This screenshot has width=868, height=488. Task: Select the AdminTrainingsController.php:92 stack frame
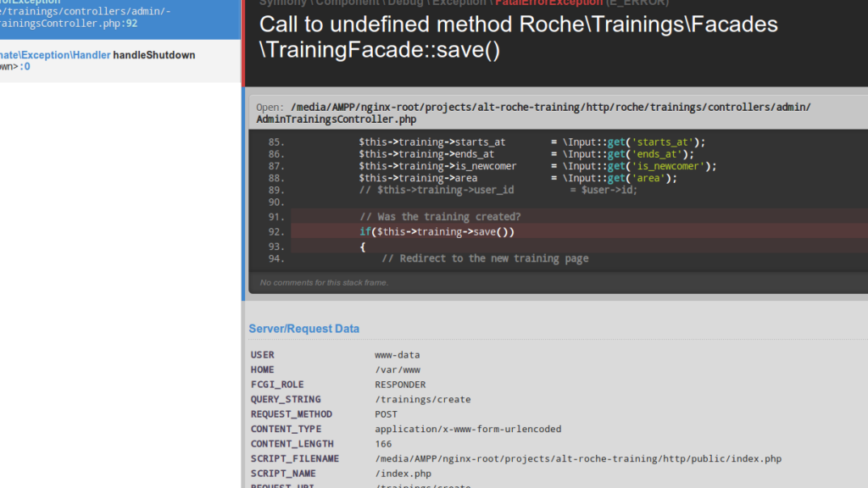point(120,19)
